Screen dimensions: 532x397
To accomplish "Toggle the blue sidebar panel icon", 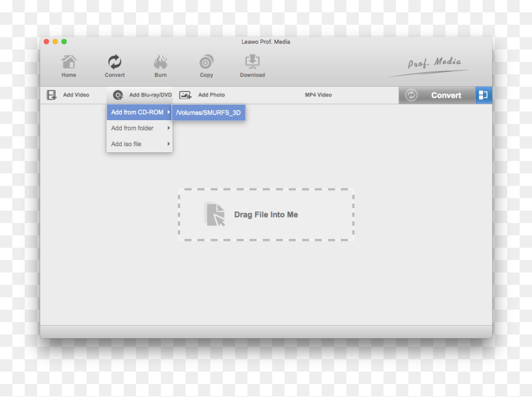I will [483, 95].
